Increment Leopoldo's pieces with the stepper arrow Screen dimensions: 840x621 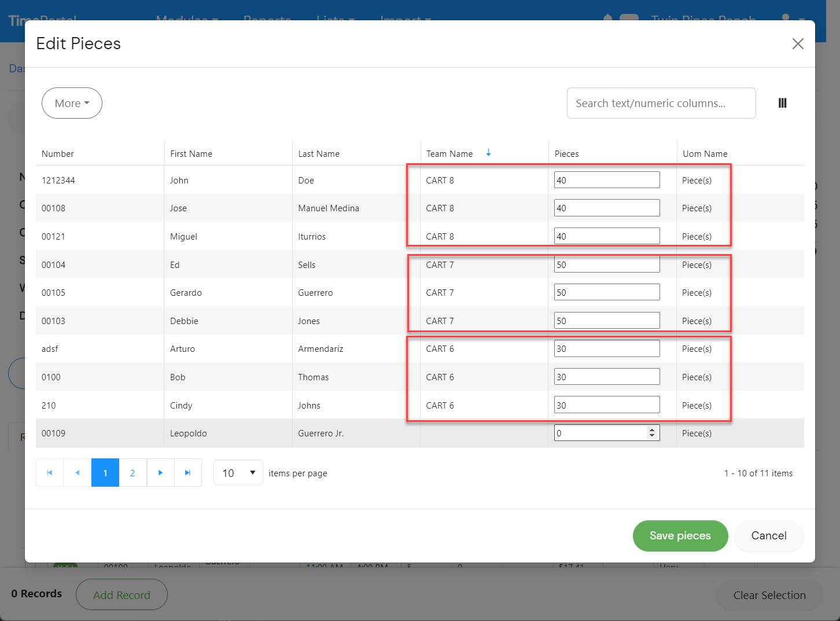pos(653,429)
